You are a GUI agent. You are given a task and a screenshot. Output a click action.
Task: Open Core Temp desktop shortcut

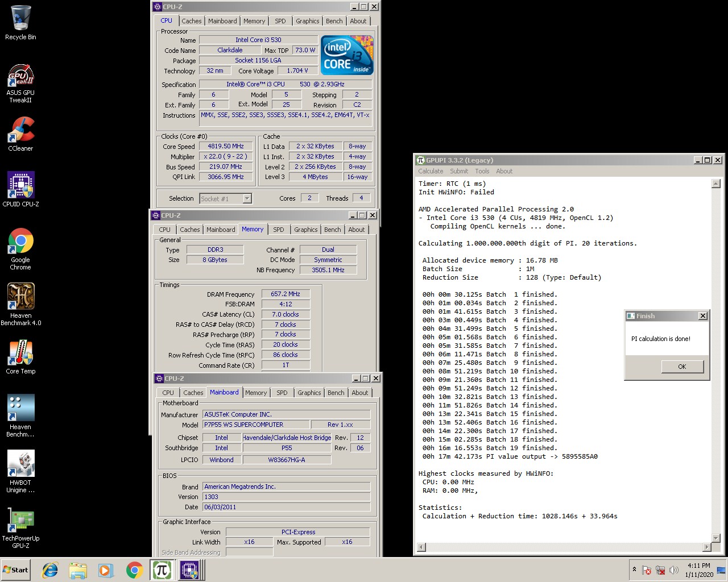click(x=20, y=357)
